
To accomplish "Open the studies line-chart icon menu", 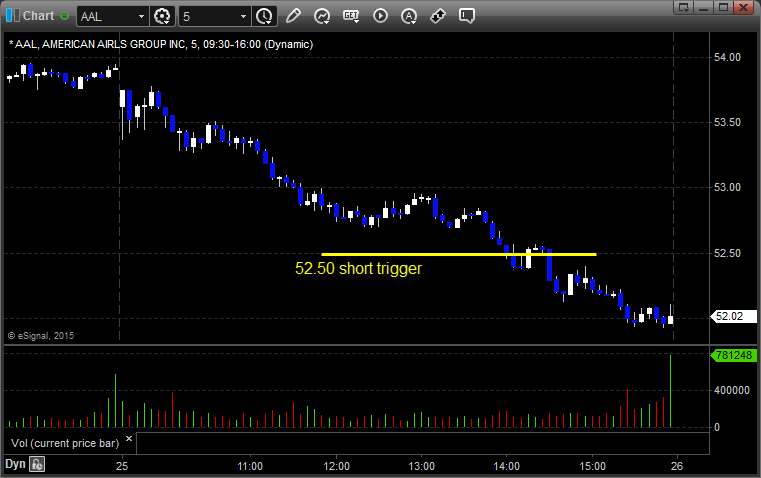I will pyautogui.click(x=322, y=16).
